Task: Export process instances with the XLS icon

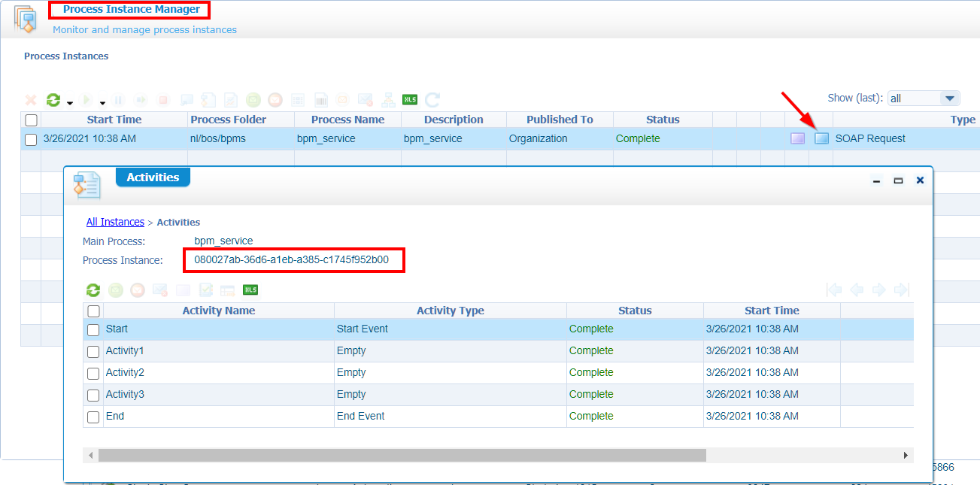Action: click(x=410, y=100)
